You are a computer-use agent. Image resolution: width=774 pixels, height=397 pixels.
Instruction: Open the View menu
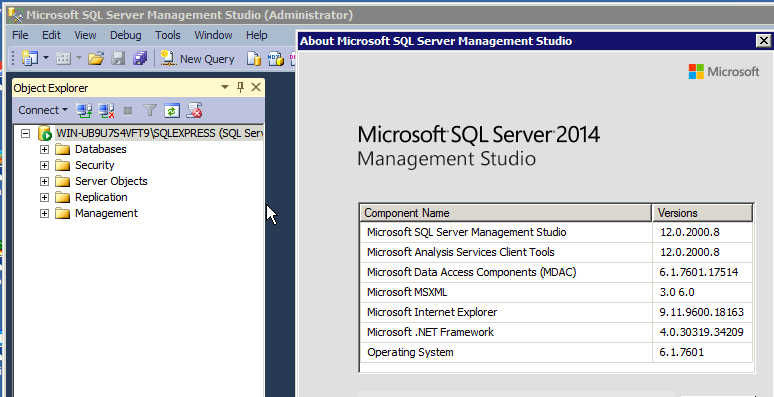(x=85, y=35)
